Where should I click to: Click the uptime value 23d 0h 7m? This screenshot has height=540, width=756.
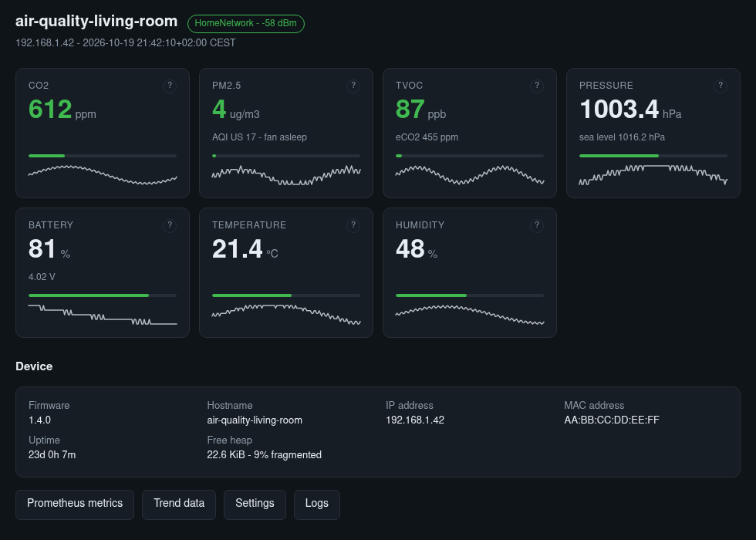click(52, 454)
